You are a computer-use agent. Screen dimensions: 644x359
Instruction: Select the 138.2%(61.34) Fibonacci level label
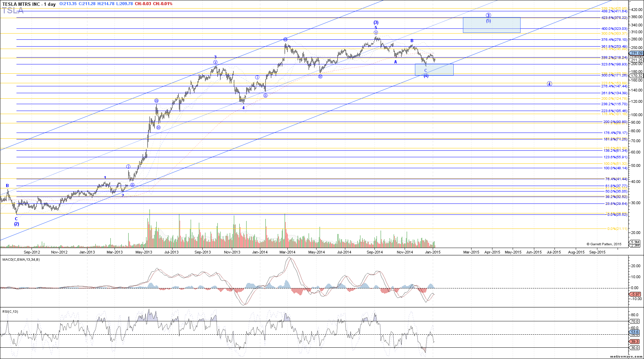point(616,151)
